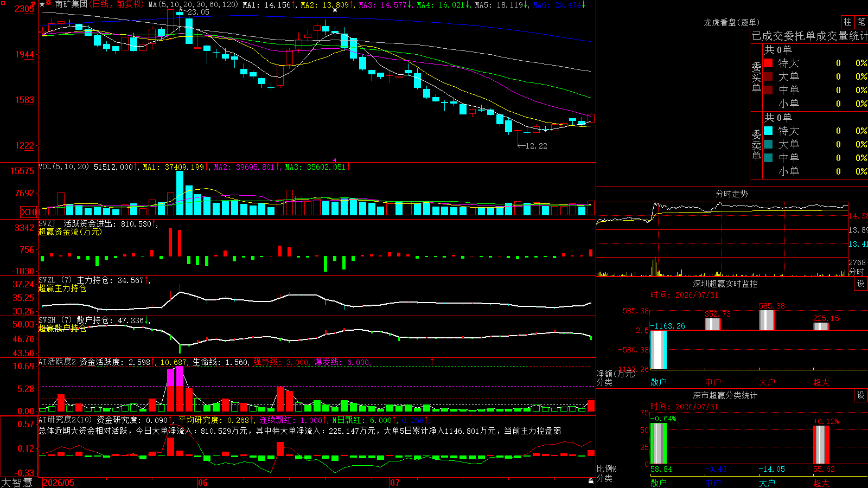Click the 1944 price axis label
868x488 pixels.
coord(24,54)
